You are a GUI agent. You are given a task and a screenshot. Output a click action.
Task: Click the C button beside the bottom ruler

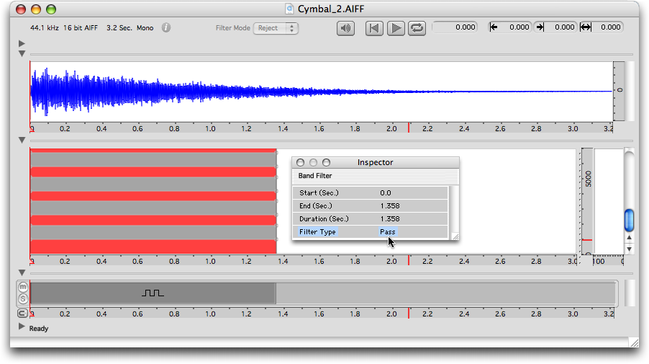22,313
